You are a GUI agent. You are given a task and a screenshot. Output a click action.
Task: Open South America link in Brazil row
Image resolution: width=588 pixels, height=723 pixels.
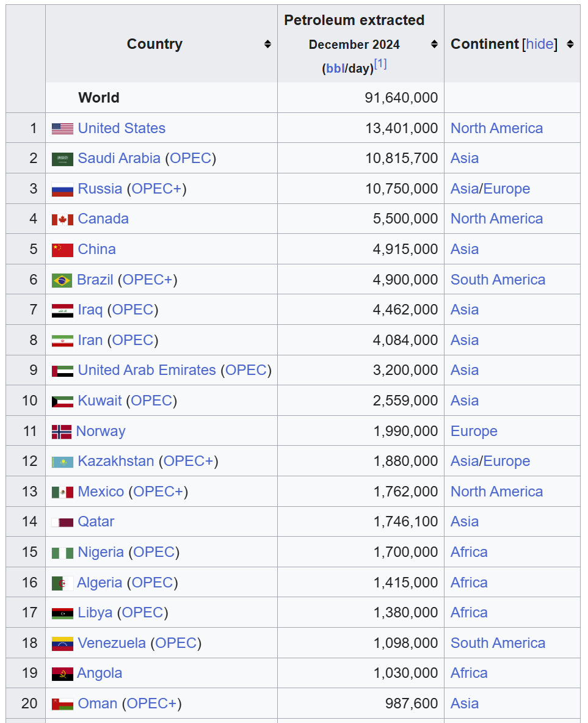[x=498, y=280]
